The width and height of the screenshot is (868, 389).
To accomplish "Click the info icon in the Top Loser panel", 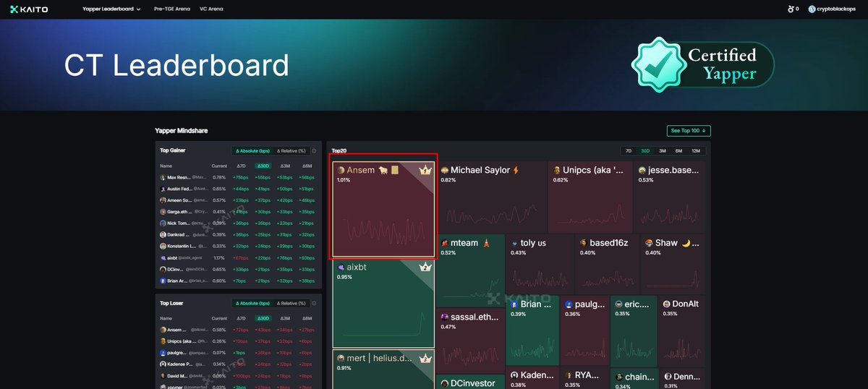I will [x=314, y=303].
